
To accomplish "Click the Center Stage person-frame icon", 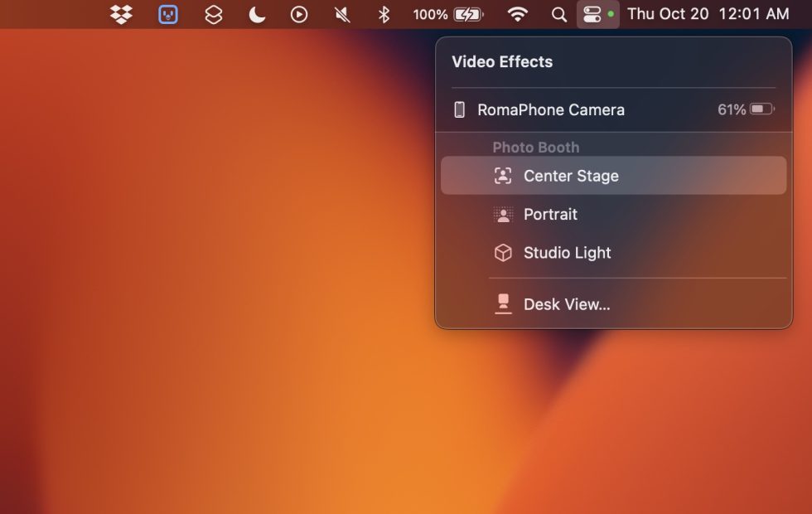I will (x=503, y=176).
